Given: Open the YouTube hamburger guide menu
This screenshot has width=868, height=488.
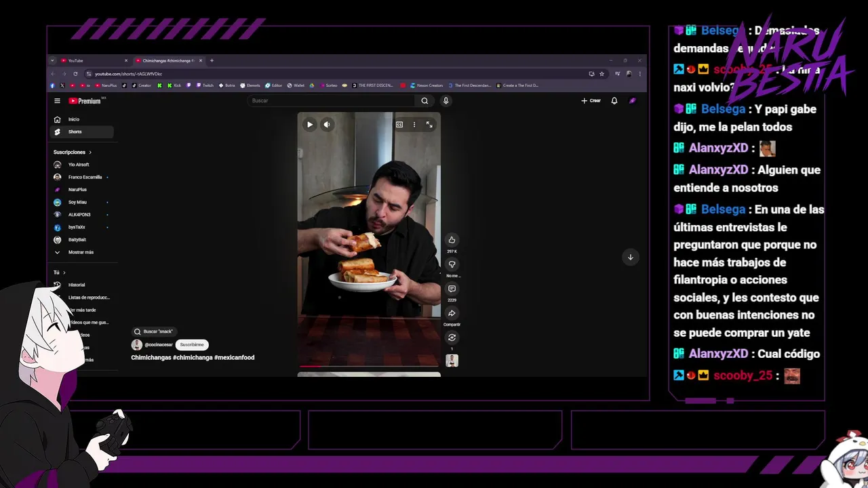Looking at the screenshot, I should coord(57,101).
